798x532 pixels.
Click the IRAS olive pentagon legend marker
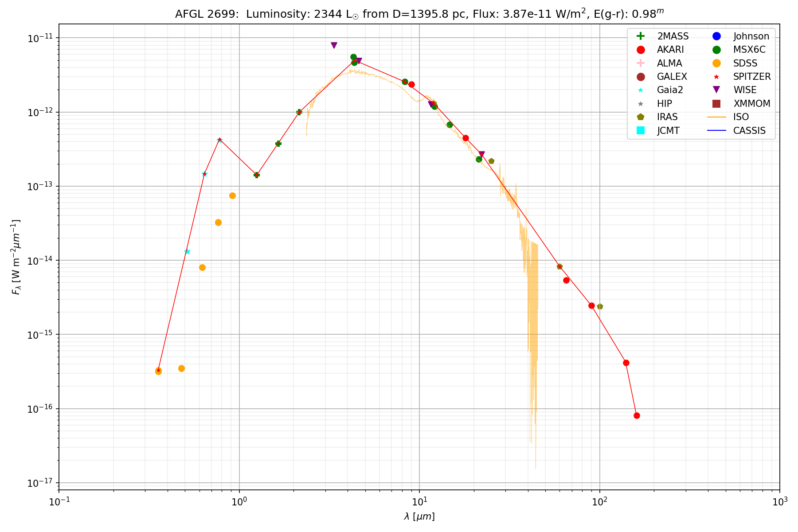pyautogui.click(x=640, y=117)
